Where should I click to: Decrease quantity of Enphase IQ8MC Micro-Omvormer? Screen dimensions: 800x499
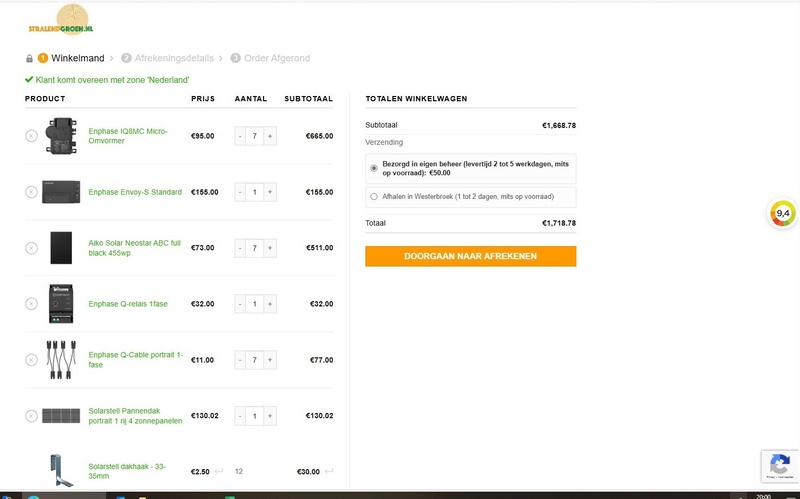240,136
